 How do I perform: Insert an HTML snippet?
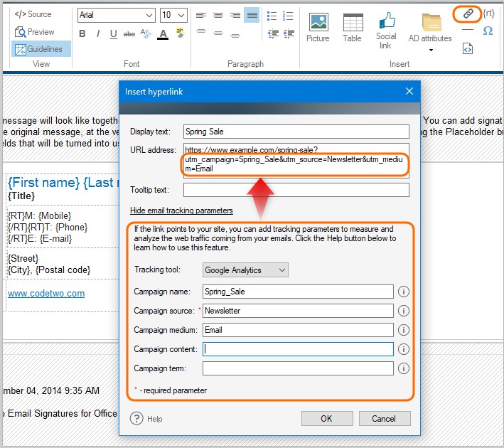tap(468, 49)
